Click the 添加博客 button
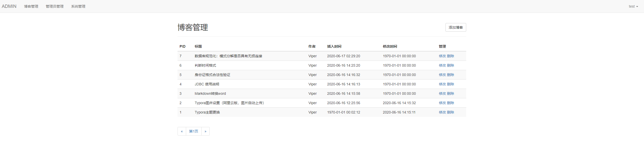The width and height of the screenshot is (644, 151). (456, 27)
